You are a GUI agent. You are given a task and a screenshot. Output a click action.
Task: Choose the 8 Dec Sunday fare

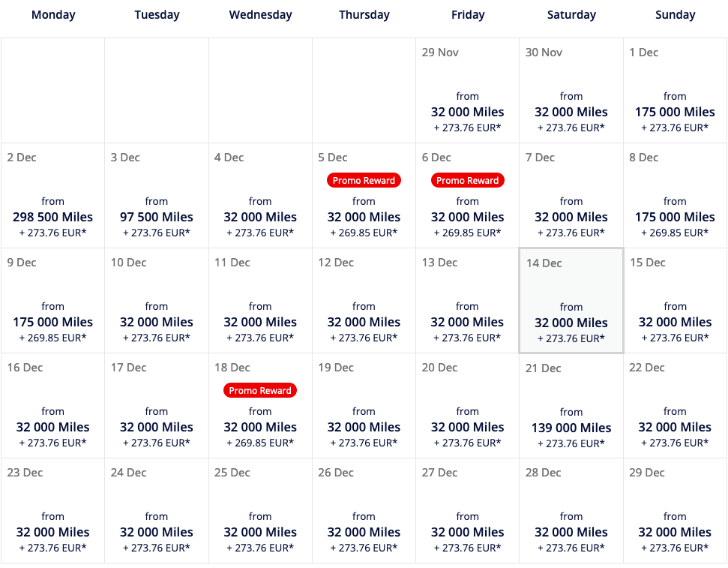coord(675,196)
